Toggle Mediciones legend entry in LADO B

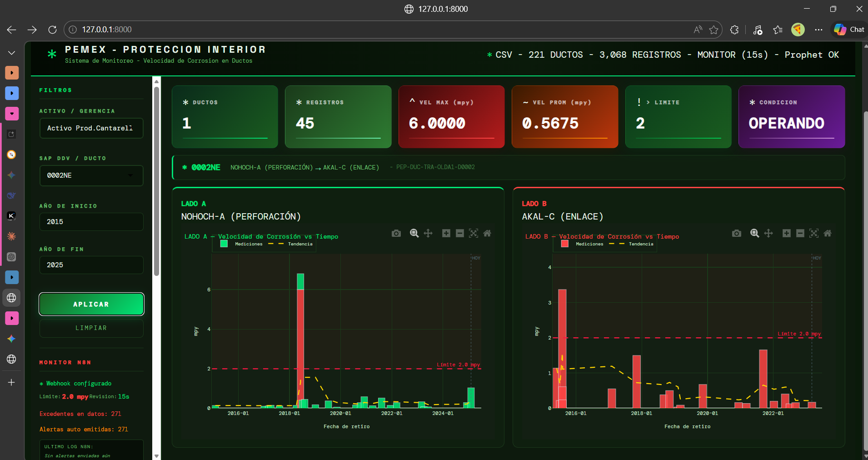point(582,244)
